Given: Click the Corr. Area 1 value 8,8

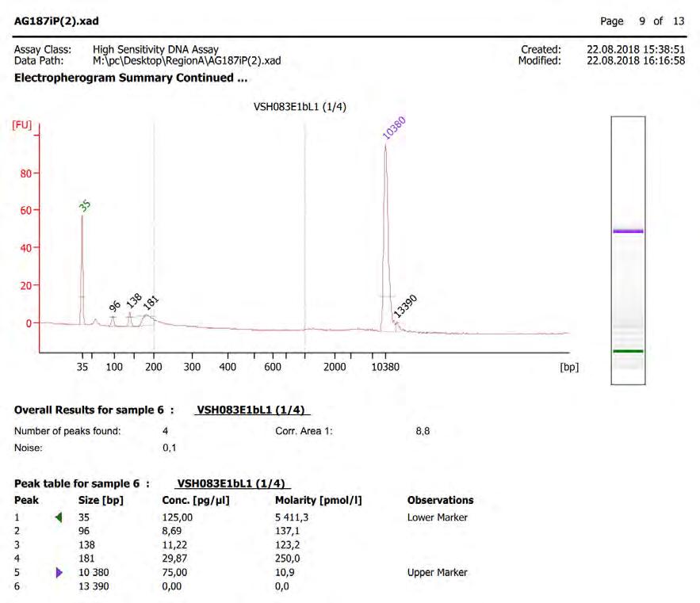Looking at the screenshot, I should 423,431.
